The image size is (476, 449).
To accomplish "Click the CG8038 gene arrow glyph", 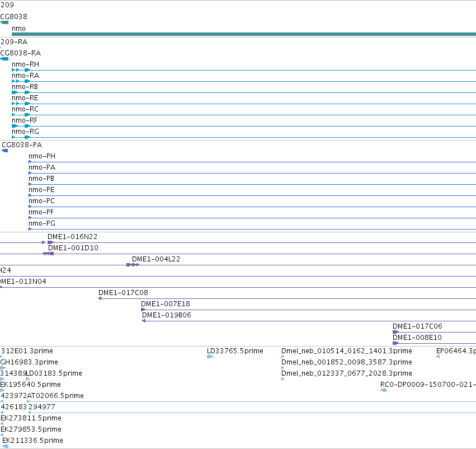I will coord(4,22).
